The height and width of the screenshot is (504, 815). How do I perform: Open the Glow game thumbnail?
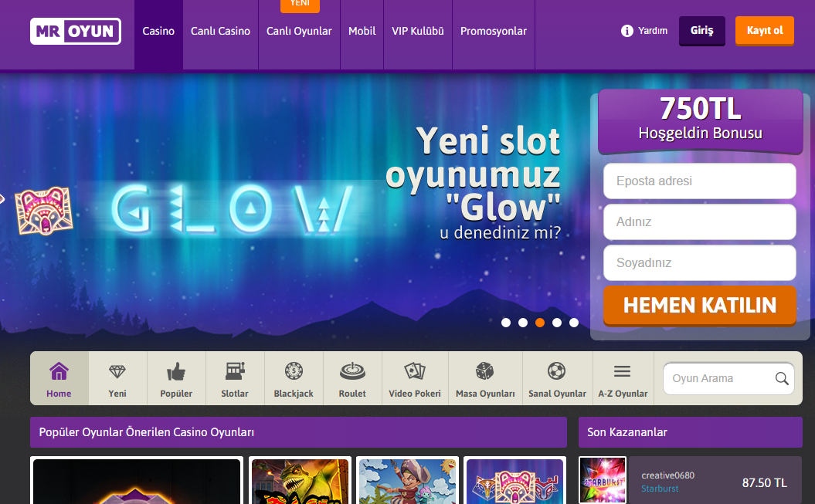(x=514, y=481)
